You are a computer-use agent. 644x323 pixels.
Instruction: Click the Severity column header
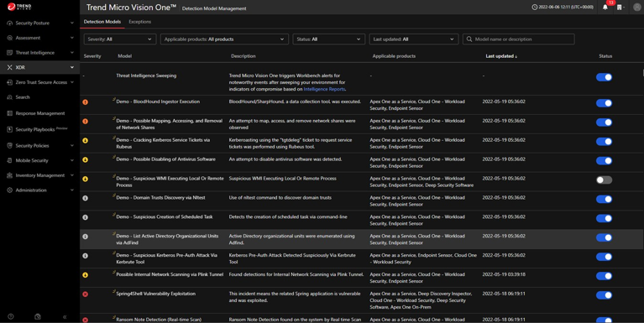tap(92, 56)
